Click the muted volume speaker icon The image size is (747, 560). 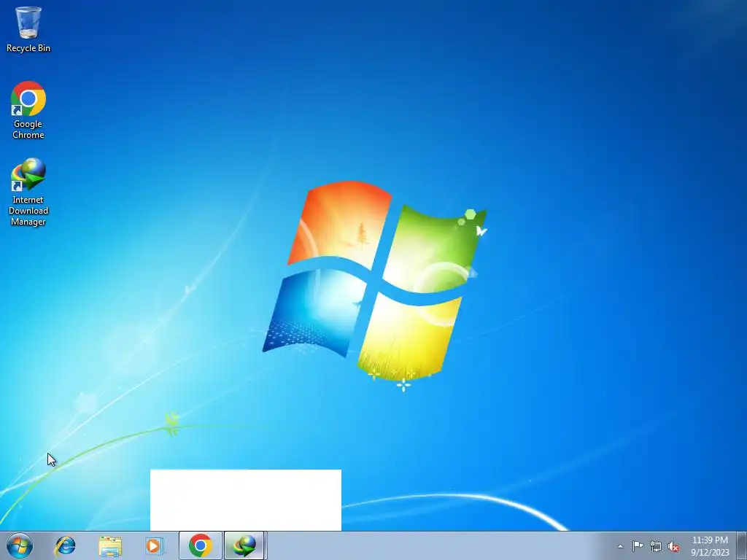pyautogui.click(x=673, y=547)
